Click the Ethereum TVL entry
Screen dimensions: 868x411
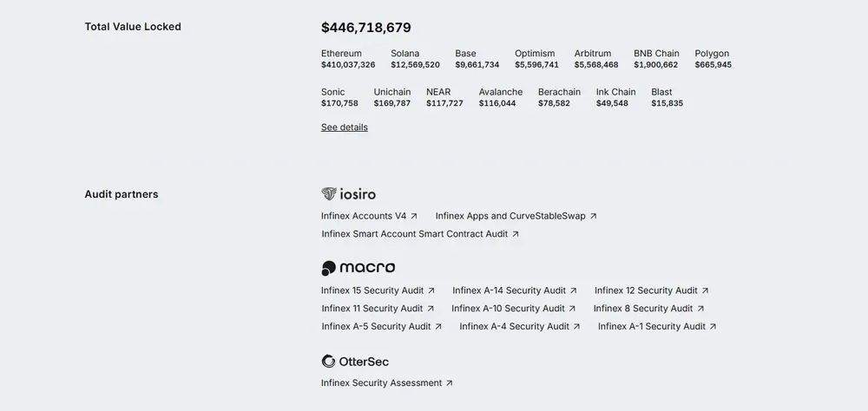click(x=348, y=59)
